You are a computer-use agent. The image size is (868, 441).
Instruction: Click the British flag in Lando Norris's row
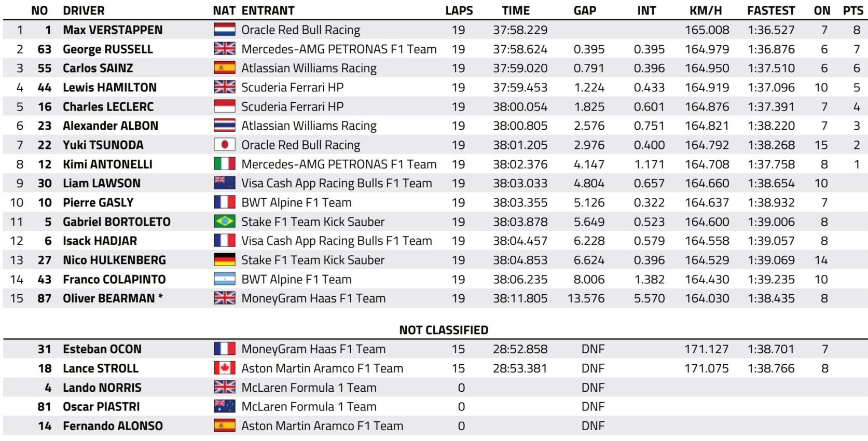[225, 388]
